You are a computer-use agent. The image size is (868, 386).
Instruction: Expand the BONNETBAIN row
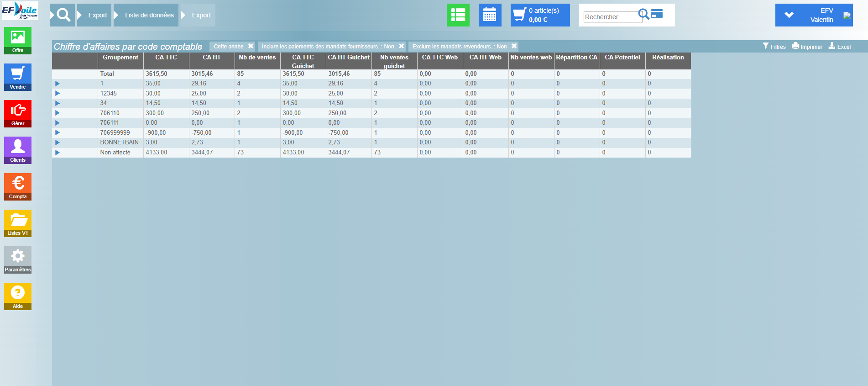click(58, 143)
